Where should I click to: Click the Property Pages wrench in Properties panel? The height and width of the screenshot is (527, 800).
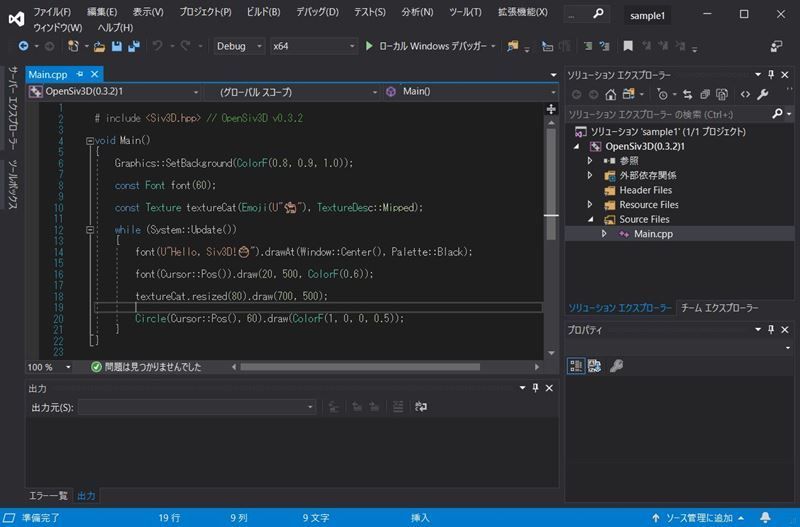[x=616, y=366]
